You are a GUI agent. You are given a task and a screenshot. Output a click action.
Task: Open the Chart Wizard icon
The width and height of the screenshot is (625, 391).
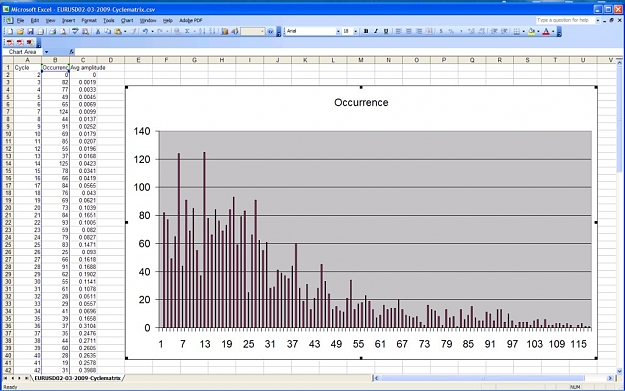pos(224,31)
